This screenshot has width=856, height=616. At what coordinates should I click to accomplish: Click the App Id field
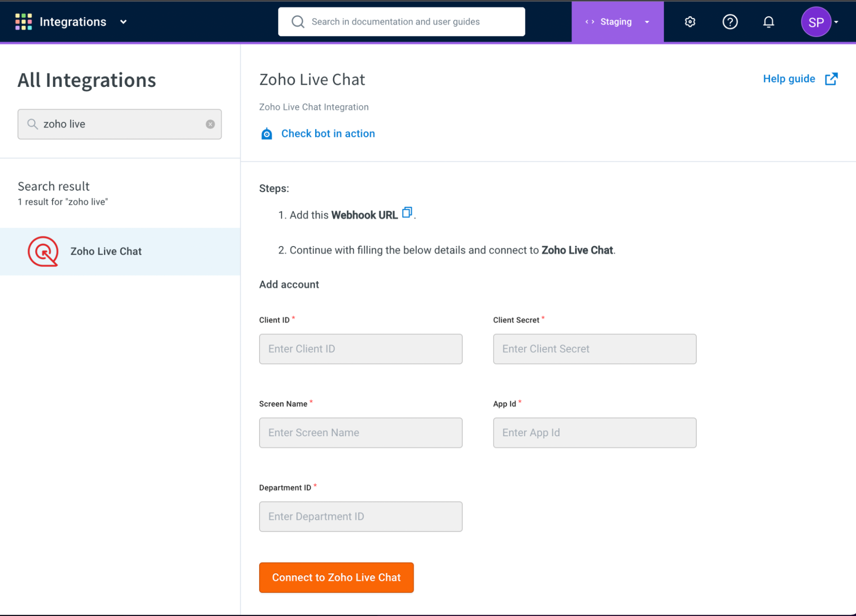point(595,433)
